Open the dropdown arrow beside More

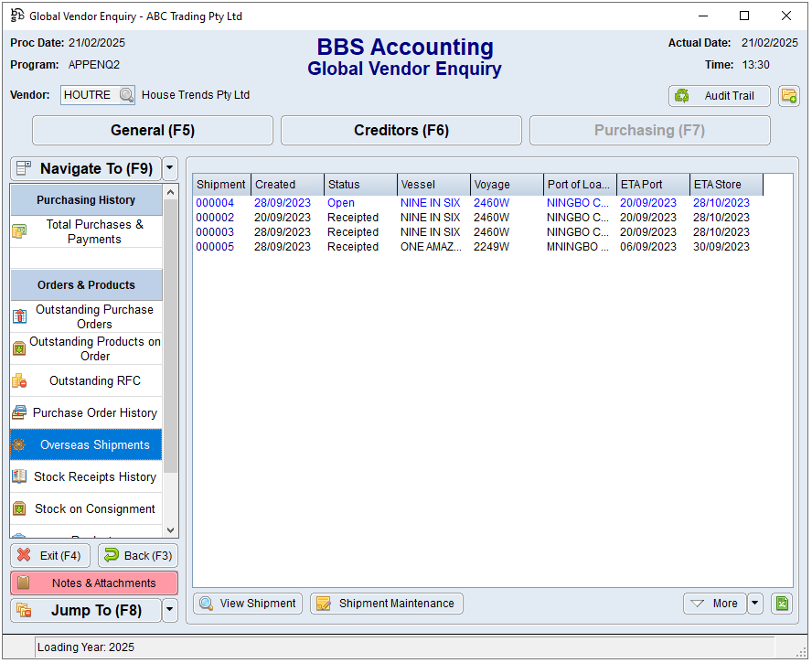click(x=754, y=604)
